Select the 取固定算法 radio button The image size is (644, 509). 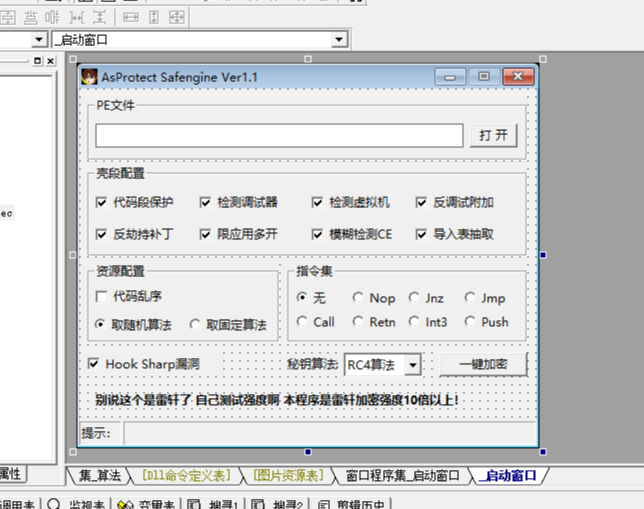pyautogui.click(x=195, y=324)
